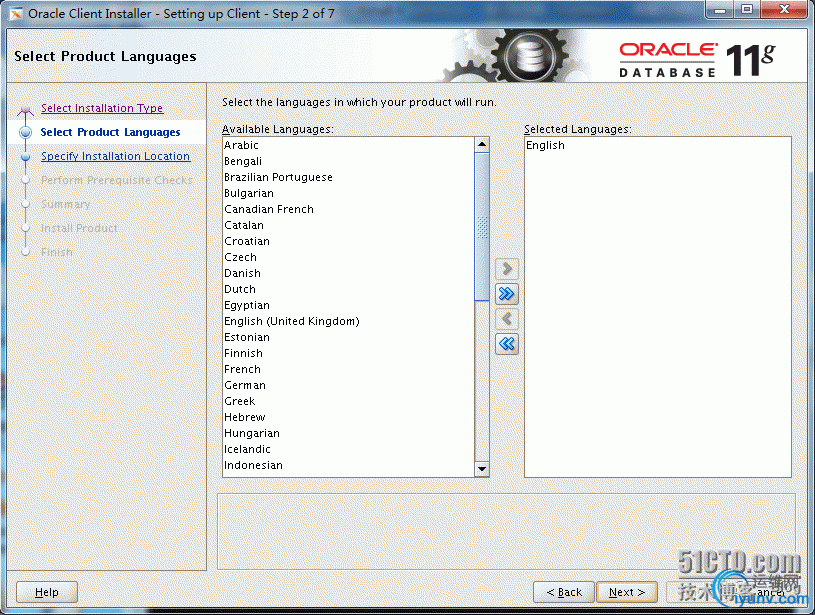Image resolution: width=815 pixels, height=615 pixels.
Task: Click the remove selected language arrow
Action: click(x=507, y=319)
